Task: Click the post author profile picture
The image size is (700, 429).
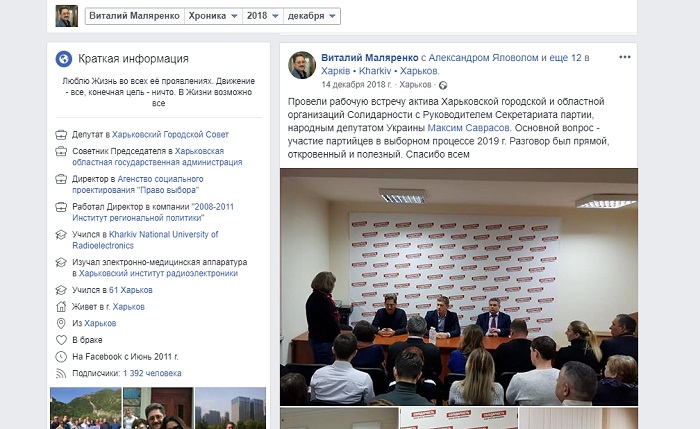Action: point(302,65)
